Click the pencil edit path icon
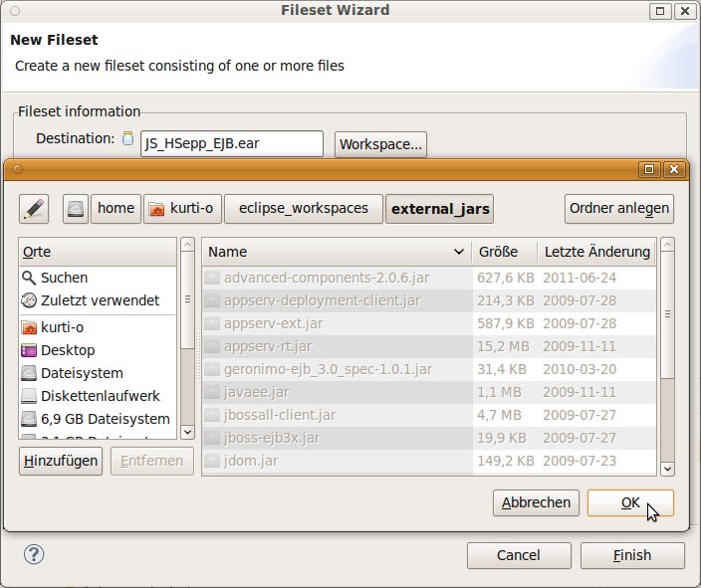The width and height of the screenshot is (701, 588). pos(34,208)
